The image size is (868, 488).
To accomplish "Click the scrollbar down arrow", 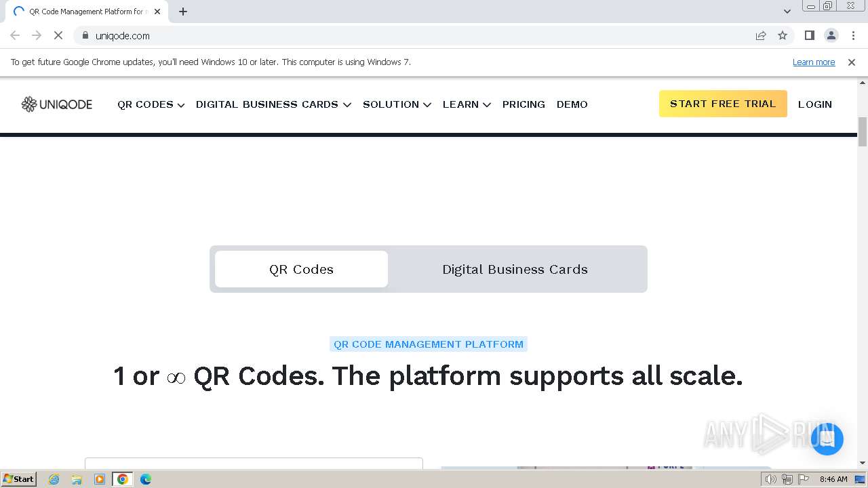I will 863,463.
